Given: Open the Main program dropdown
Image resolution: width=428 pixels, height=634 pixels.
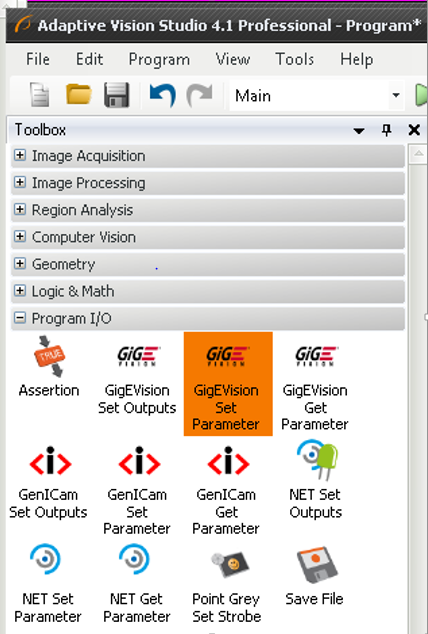Looking at the screenshot, I should 396,95.
